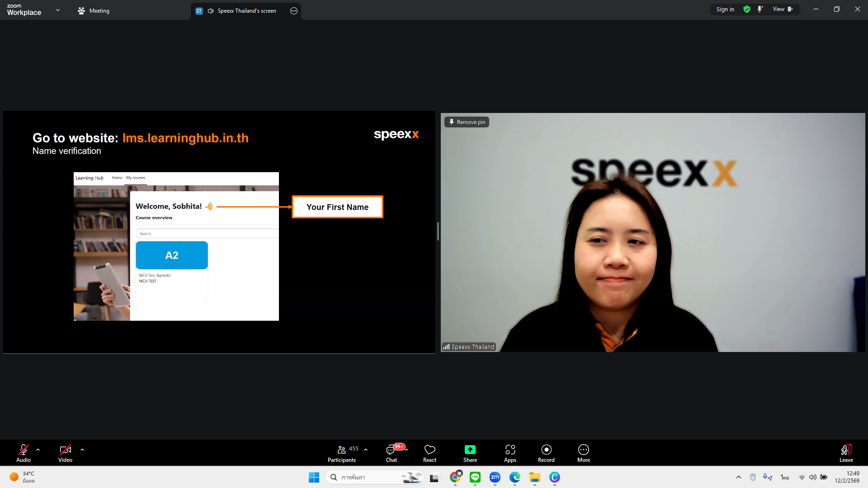The height and width of the screenshot is (488, 868).
Task: Switch to the Meeting tab
Action: pos(94,11)
